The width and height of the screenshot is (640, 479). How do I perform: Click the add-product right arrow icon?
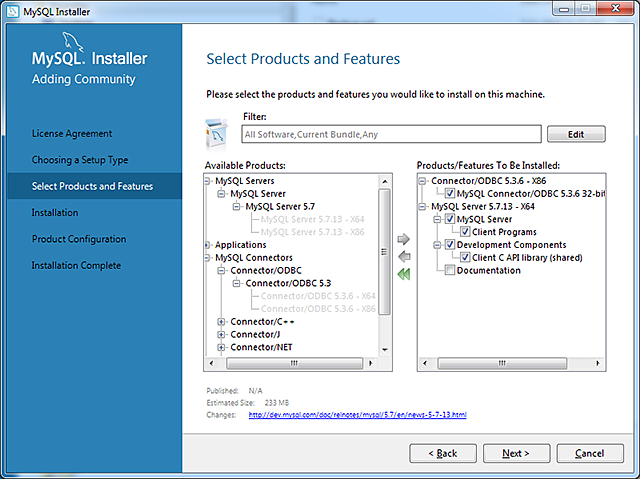pyautogui.click(x=404, y=239)
